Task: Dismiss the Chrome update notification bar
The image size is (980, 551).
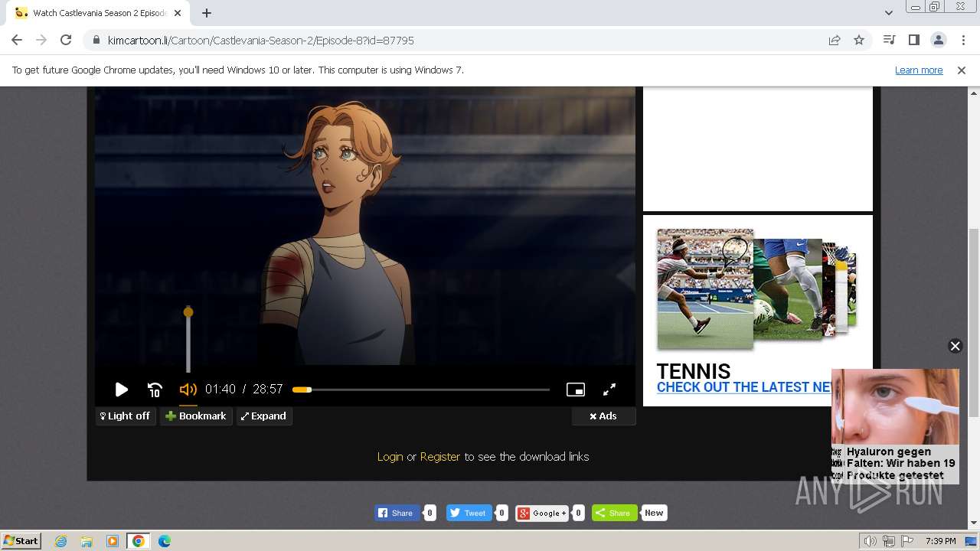Action: pos(962,70)
